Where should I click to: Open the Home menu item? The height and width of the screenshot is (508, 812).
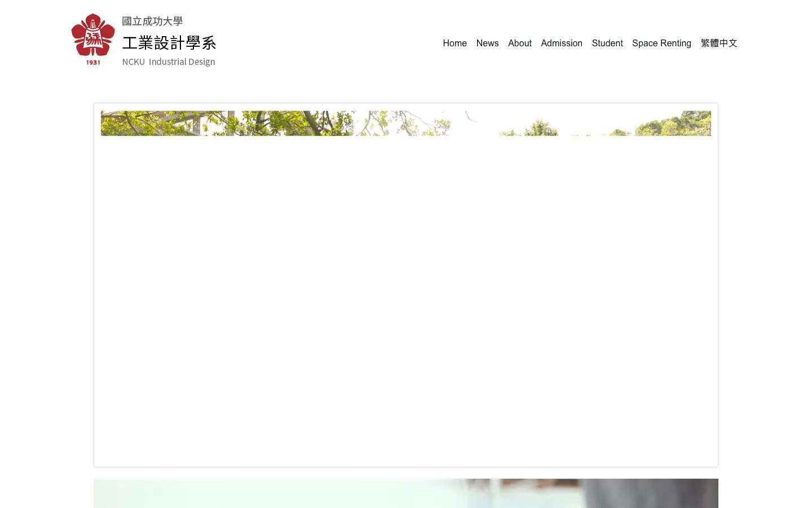tap(454, 43)
